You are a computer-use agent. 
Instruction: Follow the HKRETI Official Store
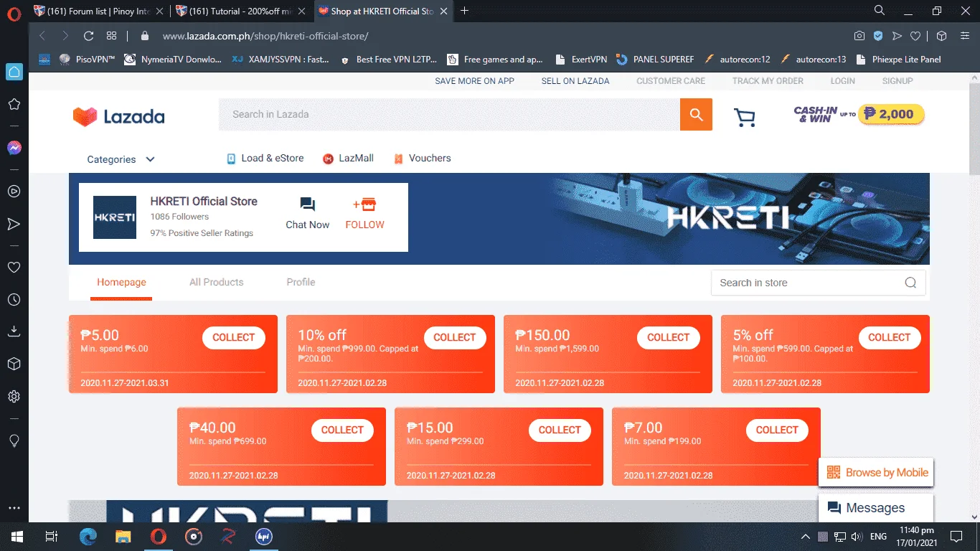click(365, 213)
